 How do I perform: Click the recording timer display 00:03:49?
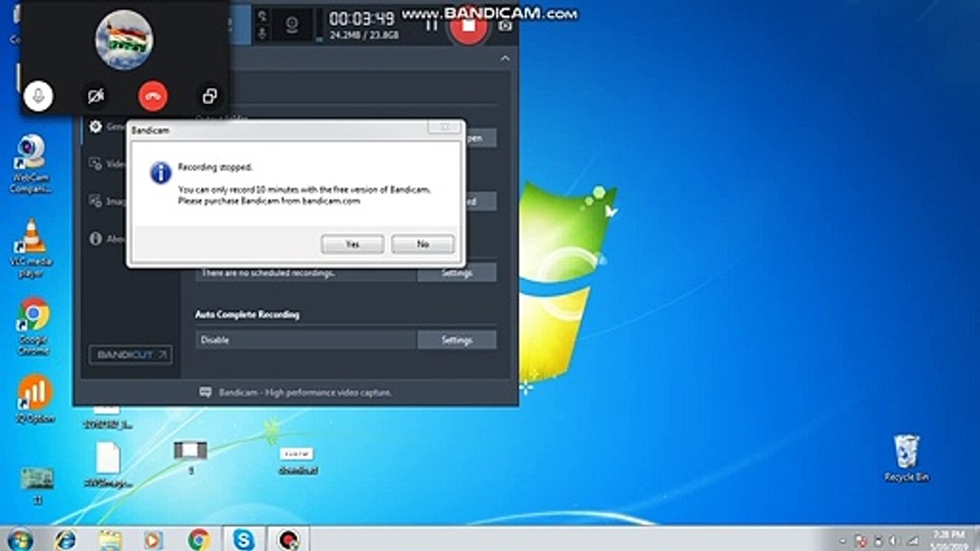[x=362, y=18]
